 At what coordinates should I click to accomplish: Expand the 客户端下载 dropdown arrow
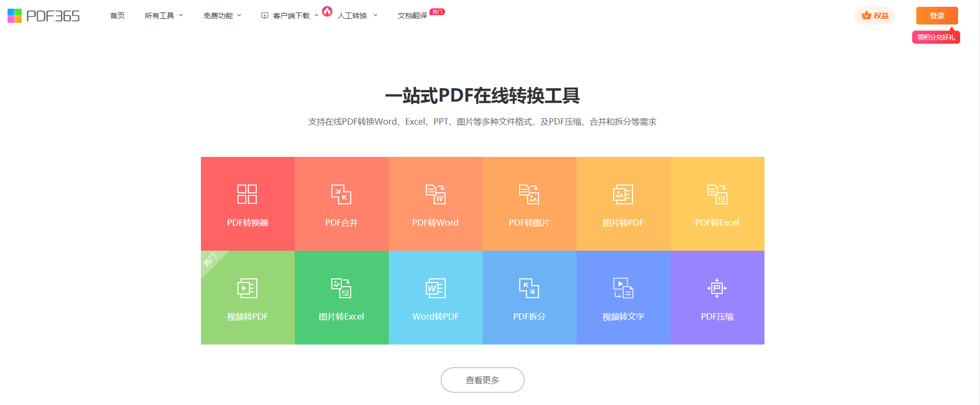pyautogui.click(x=316, y=16)
